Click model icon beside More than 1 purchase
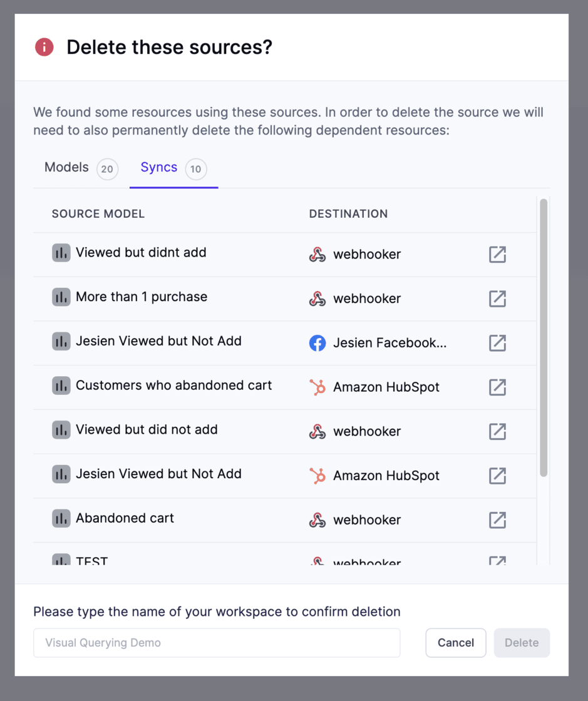 (61, 297)
